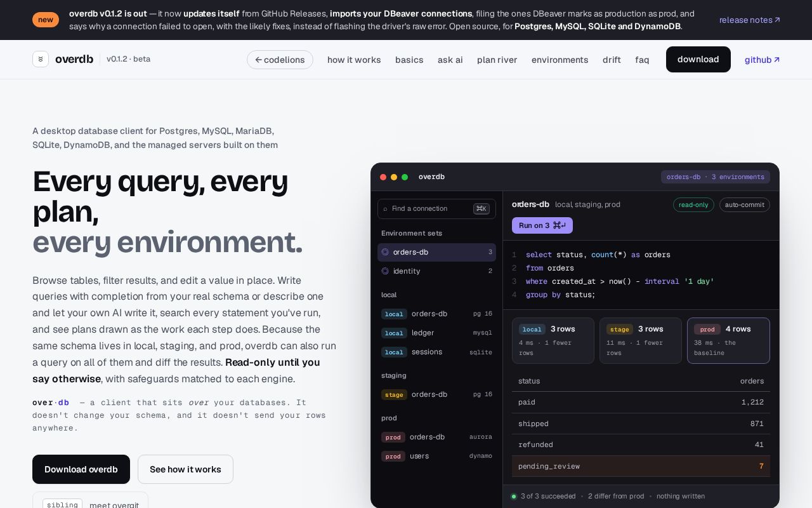The width and height of the screenshot is (812, 508).
Task: Select the prod "4 rows" result card
Action: click(728, 341)
